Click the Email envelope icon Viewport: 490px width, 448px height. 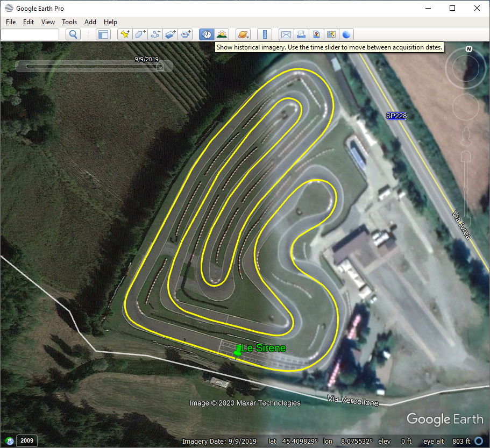286,34
